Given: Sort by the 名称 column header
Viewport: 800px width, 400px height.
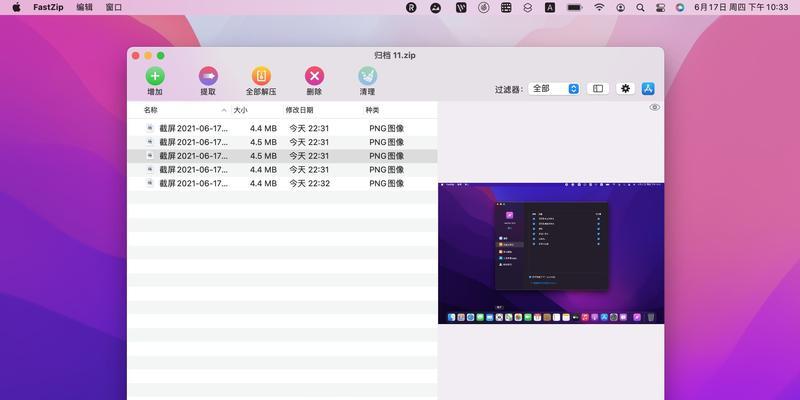Looking at the screenshot, I should point(151,110).
